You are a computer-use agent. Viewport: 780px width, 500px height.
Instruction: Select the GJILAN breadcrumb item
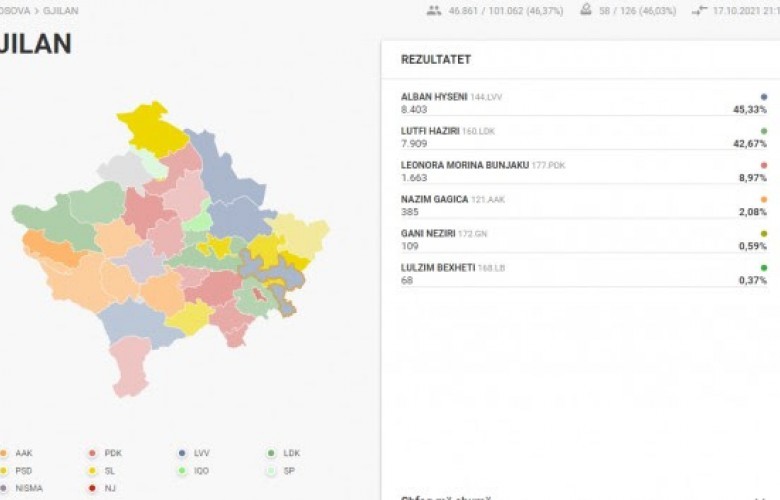tap(61, 10)
